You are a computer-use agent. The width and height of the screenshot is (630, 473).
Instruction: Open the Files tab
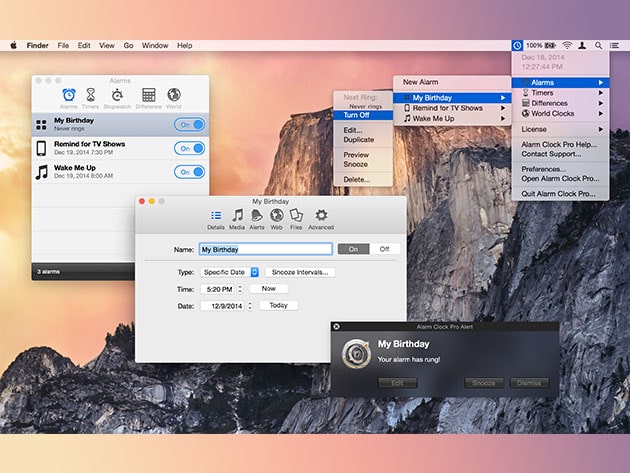(x=296, y=219)
